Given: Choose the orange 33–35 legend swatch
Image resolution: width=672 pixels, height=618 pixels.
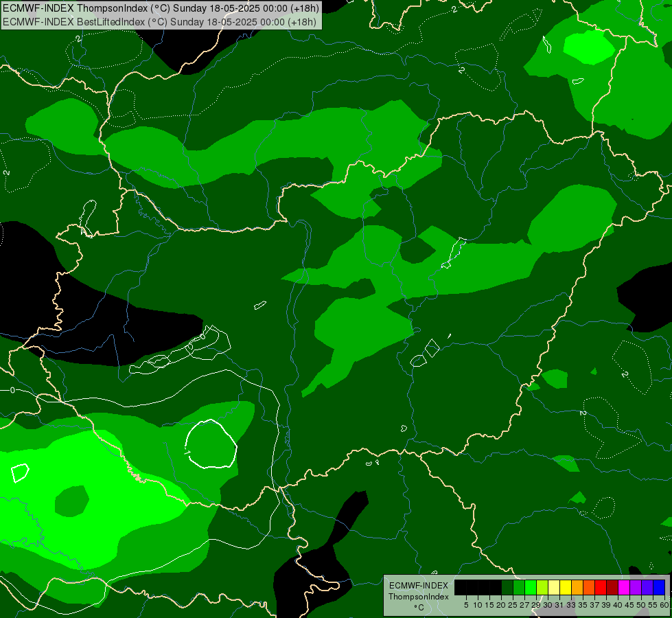Looking at the screenshot, I should point(577,587).
